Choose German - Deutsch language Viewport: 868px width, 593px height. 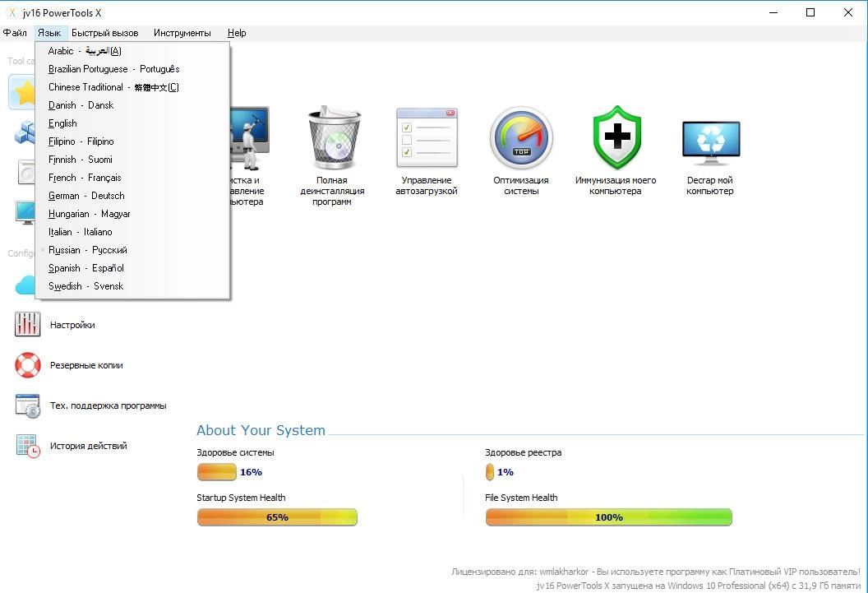pos(132,196)
